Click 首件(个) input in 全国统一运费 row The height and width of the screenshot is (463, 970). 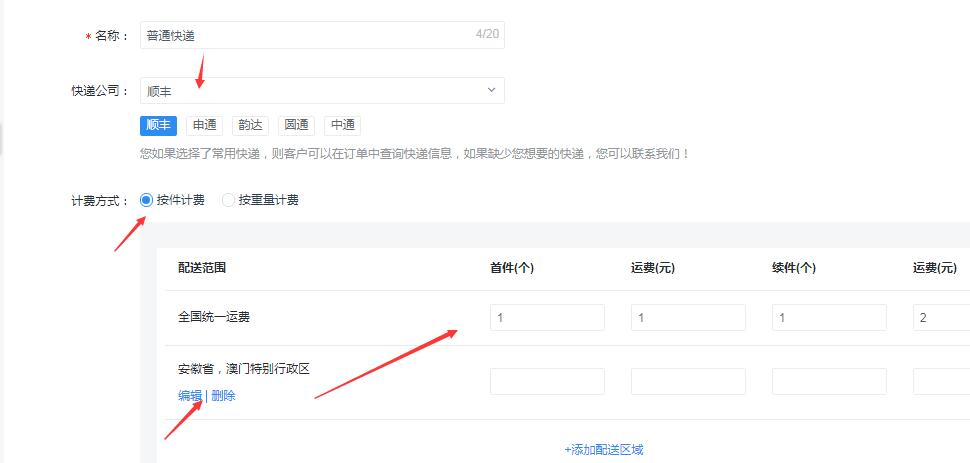point(547,318)
